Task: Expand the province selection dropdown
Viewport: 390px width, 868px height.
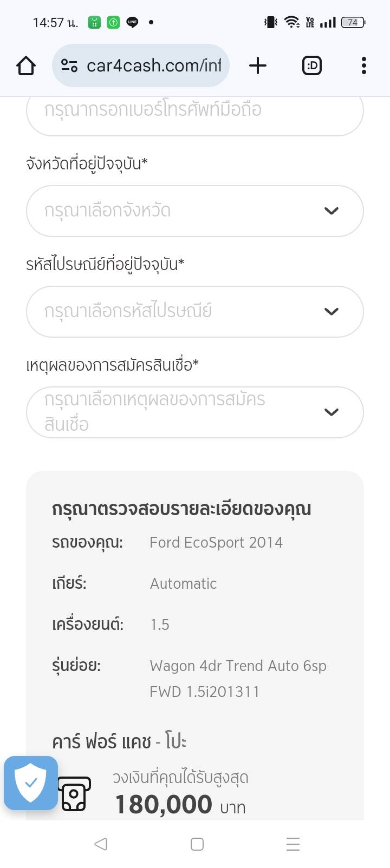Action: click(184, 211)
